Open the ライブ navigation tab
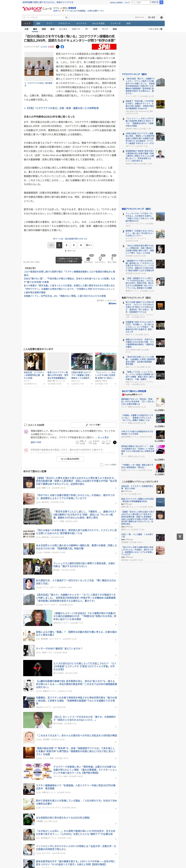Screen dimensions: 186x868 (x=49, y=24)
